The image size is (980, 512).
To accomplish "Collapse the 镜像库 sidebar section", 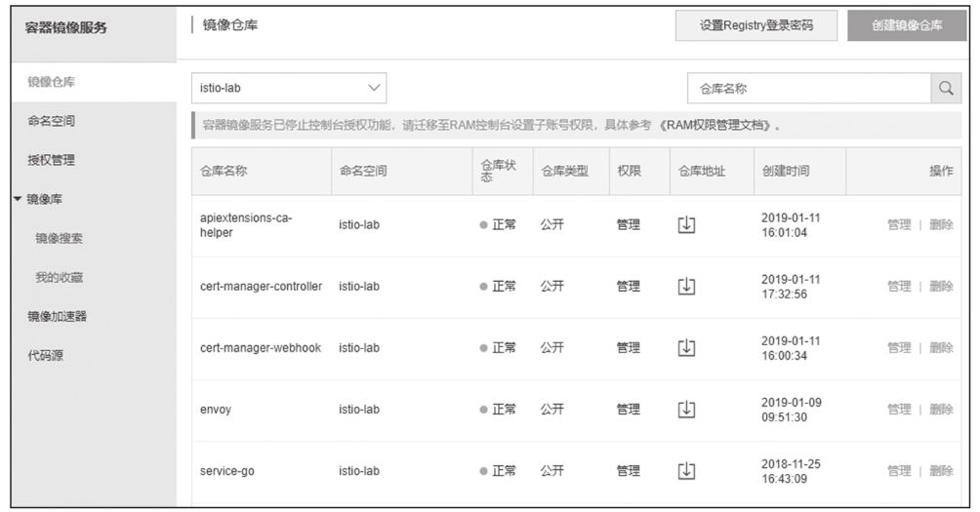I will pyautogui.click(x=19, y=199).
